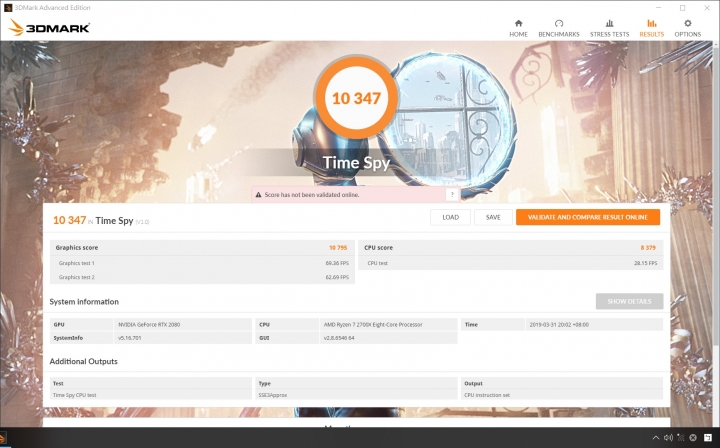Click the CPU test FPS value 28.15
This screenshot has height=448, width=720.
point(645,263)
